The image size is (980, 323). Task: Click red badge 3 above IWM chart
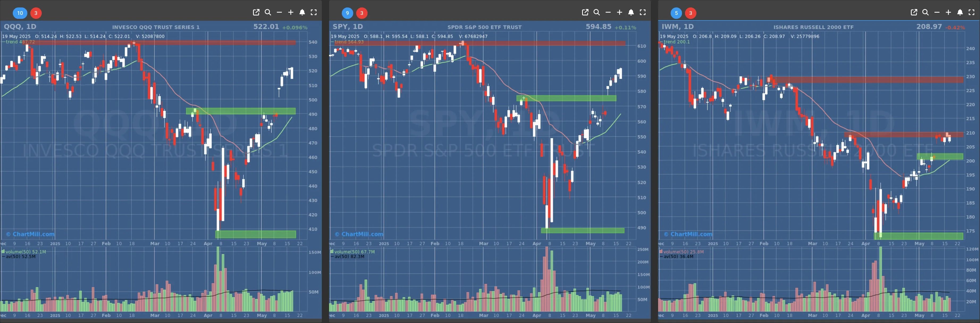[x=691, y=13]
